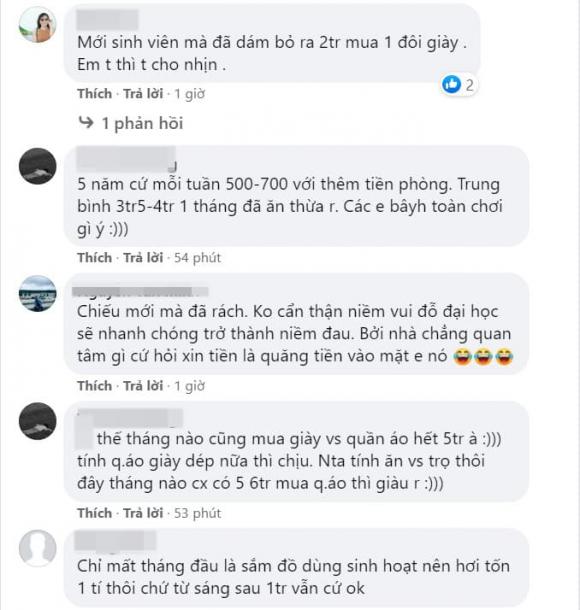Like the comment about 2tr shoes
Screen dimensions: 580x610
95,94
